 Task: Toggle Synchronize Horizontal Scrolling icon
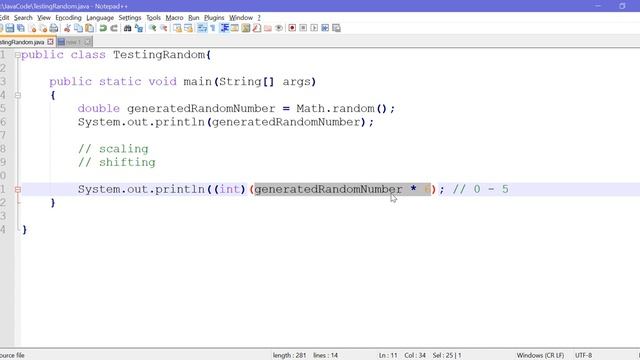[188, 28]
